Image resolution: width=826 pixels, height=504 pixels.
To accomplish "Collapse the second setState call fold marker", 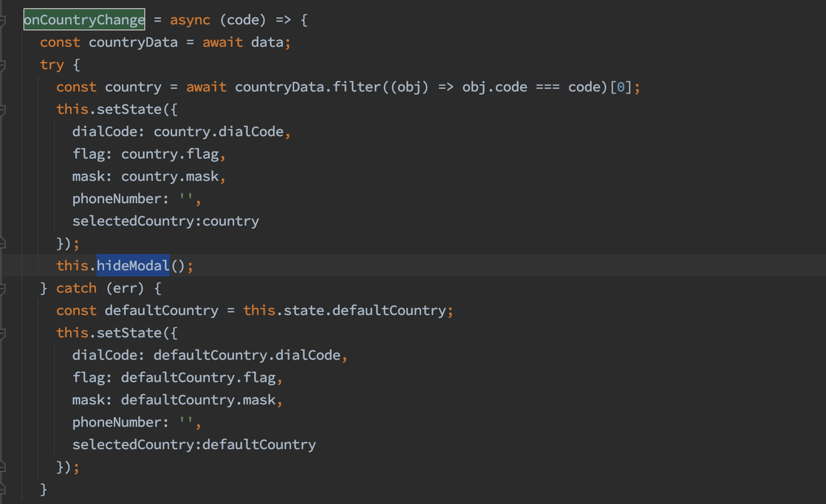I will coord(3,332).
